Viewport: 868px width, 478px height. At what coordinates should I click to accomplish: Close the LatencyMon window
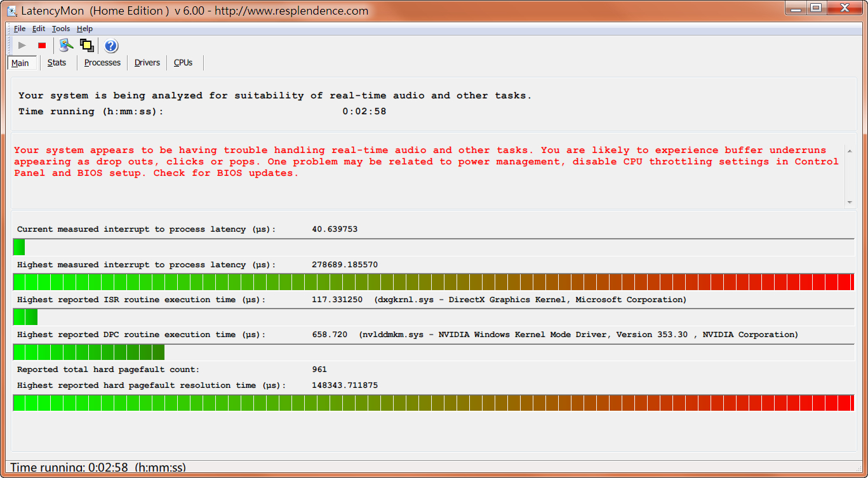[844, 8]
